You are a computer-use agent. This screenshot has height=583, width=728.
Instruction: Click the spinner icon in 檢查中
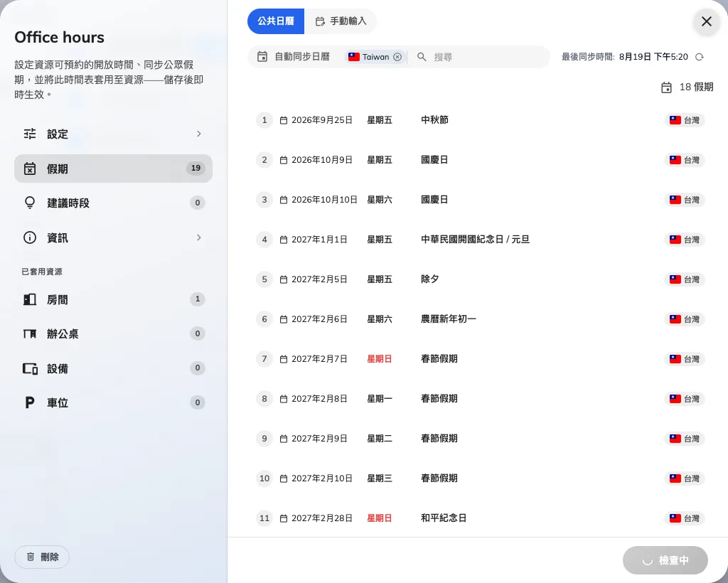[647, 561]
